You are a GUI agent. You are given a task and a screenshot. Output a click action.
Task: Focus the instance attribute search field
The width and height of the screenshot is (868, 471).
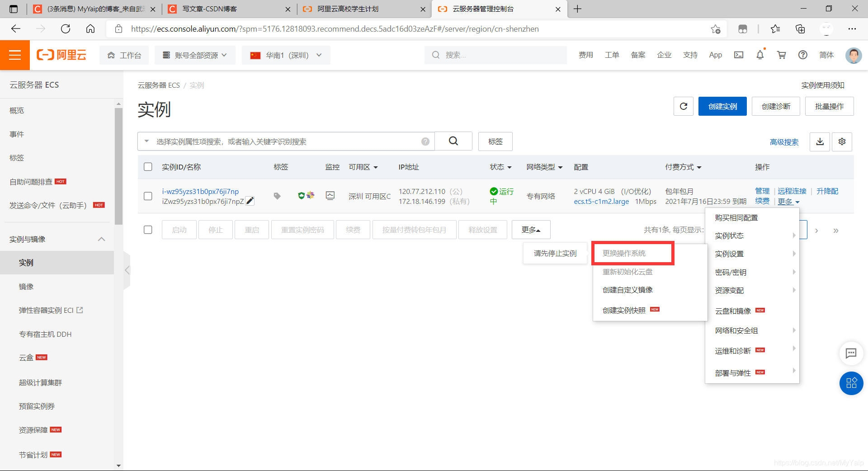click(286, 141)
